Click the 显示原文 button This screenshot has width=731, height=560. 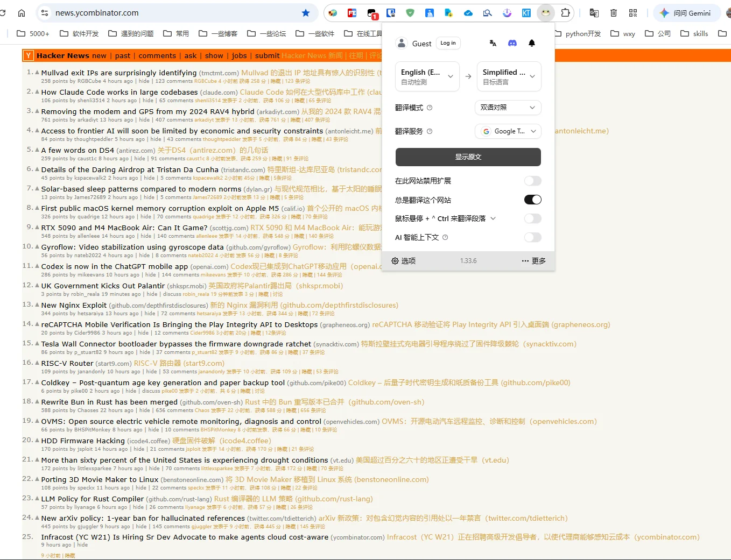pyautogui.click(x=468, y=157)
